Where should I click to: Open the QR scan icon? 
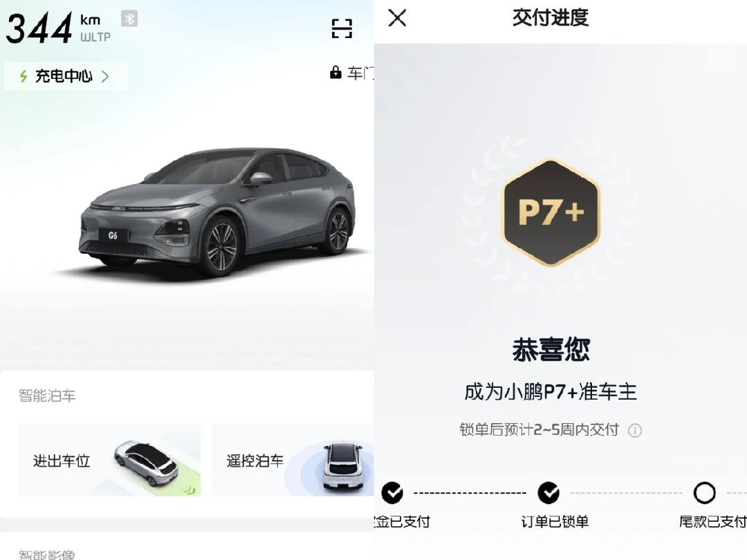click(342, 28)
